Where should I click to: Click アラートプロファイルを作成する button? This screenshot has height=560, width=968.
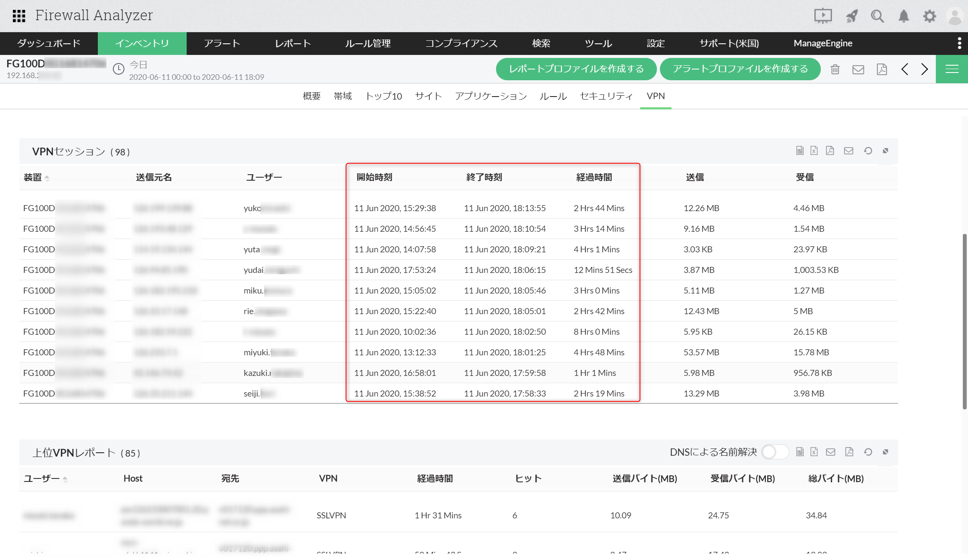tap(740, 69)
